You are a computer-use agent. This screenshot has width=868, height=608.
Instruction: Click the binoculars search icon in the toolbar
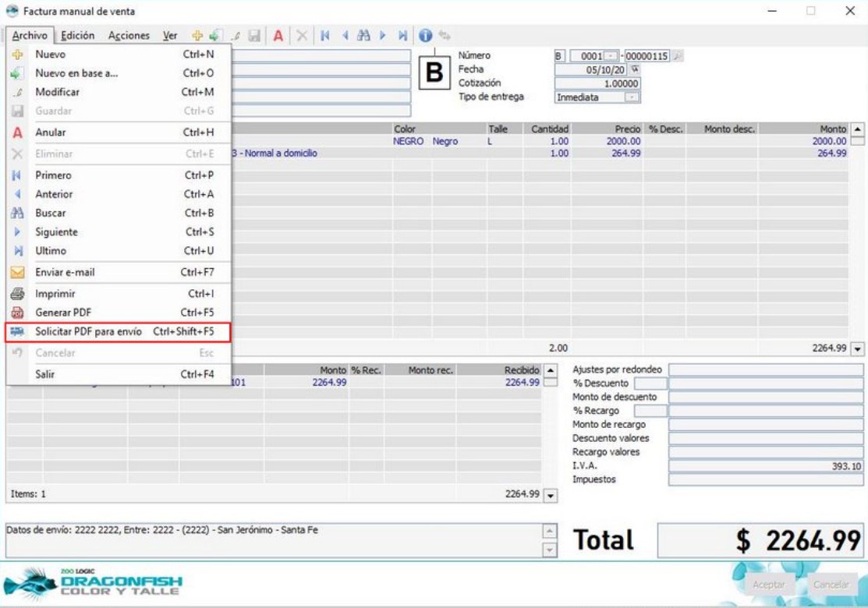(x=363, y=36)
